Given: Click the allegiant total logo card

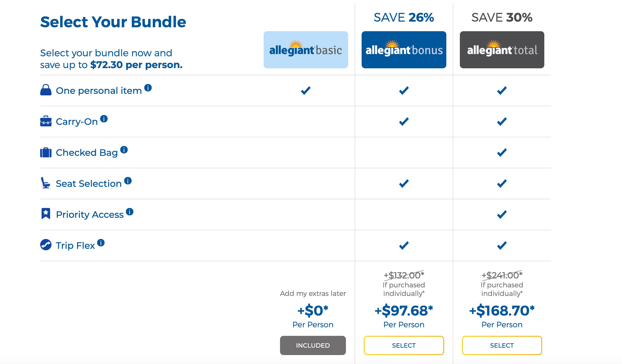Looking at the screenshot, I should (x=502, y=50).
